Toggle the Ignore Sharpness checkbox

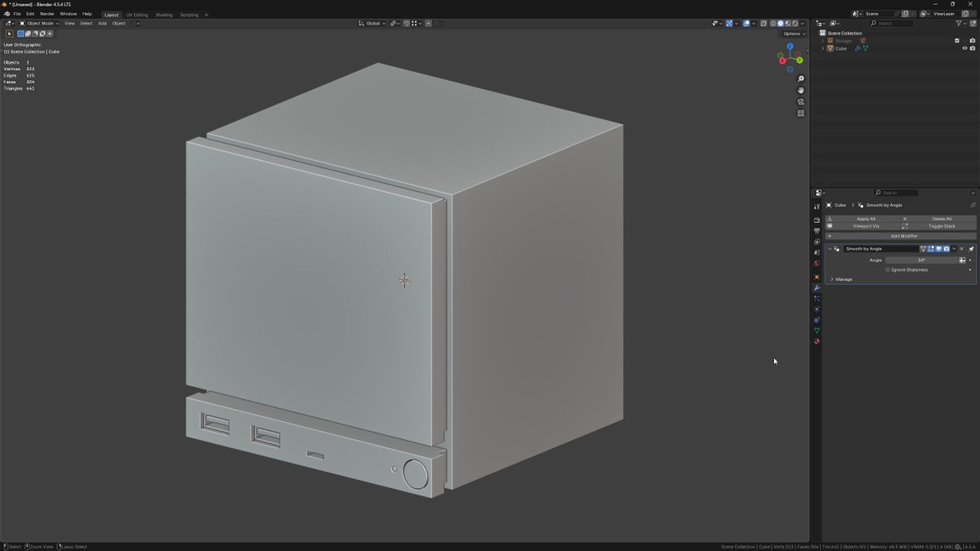(x=888, y=269)
